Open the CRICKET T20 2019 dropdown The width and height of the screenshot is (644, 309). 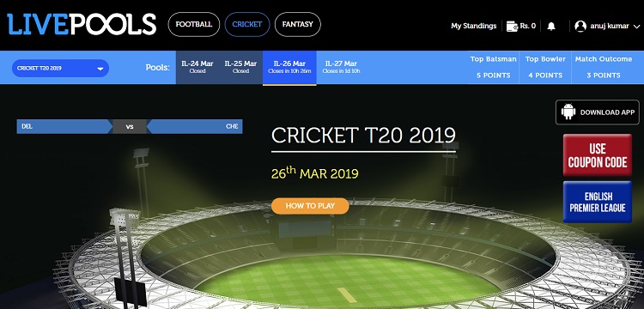(x=60, y=69)
